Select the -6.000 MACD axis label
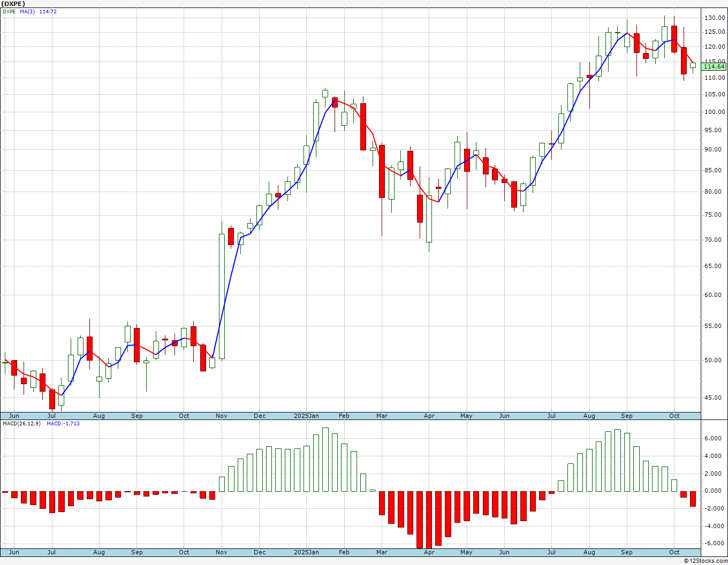The image size is (728, 565). 715,543
